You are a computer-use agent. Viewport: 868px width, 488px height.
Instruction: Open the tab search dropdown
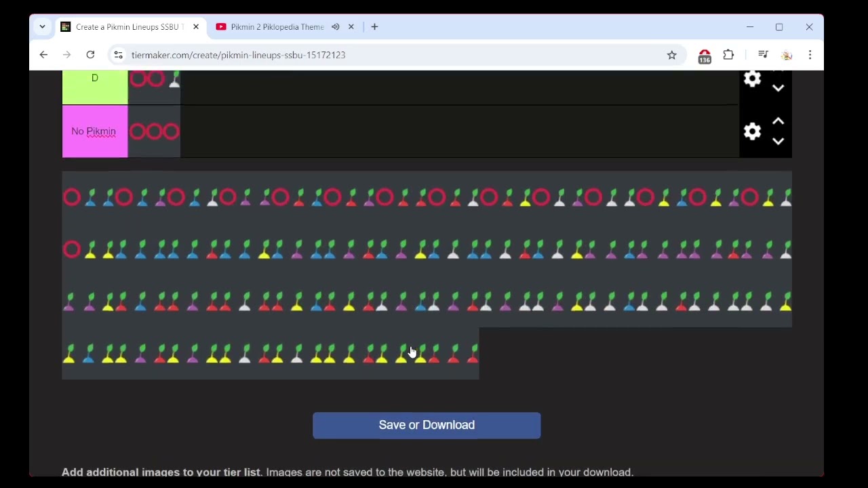[x=42, y=27]
